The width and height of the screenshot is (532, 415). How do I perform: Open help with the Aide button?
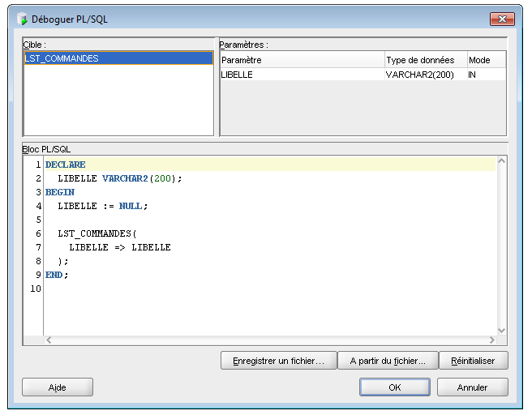[58, 387]
